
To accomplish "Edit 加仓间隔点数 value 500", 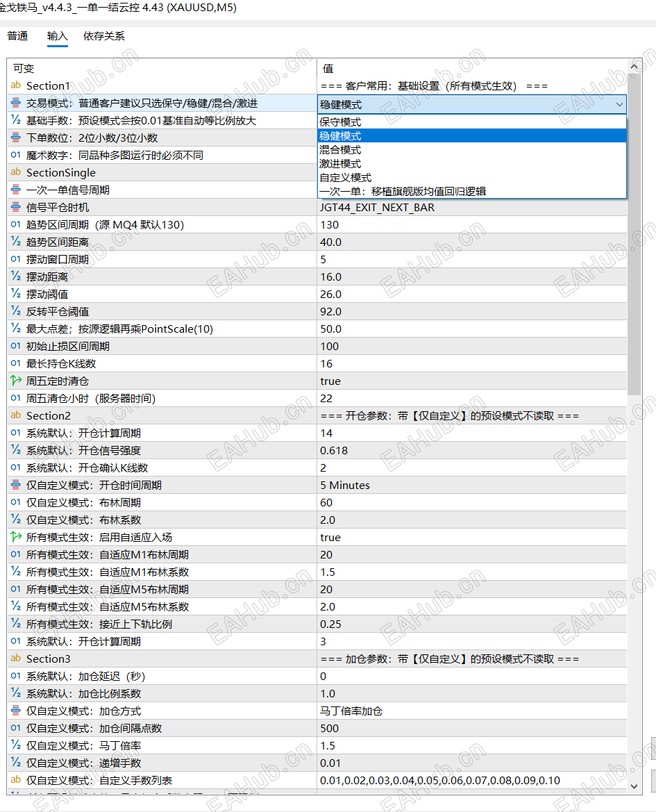I will 472,728.
